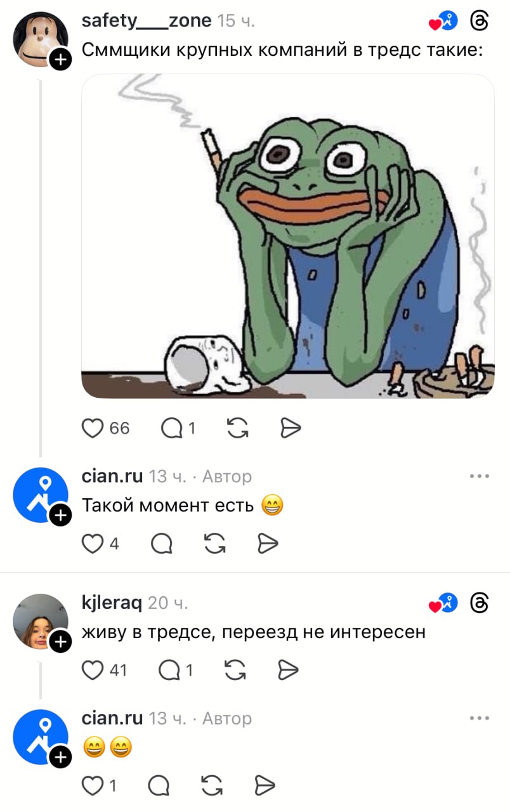Viewport: 510px width, 812px height.
Task: Follow safety___zone via avatar plus badge
Action: (61, 60)
